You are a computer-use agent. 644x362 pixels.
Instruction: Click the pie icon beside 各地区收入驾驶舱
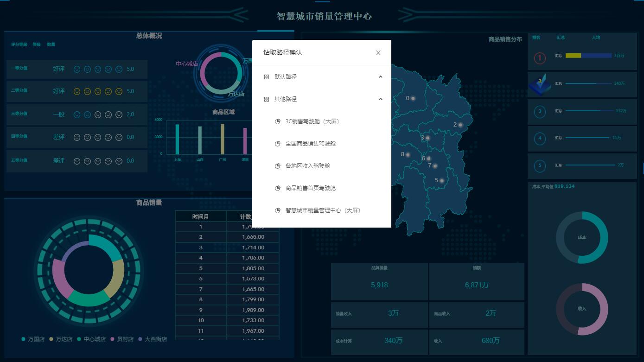[x=278, y=166]
